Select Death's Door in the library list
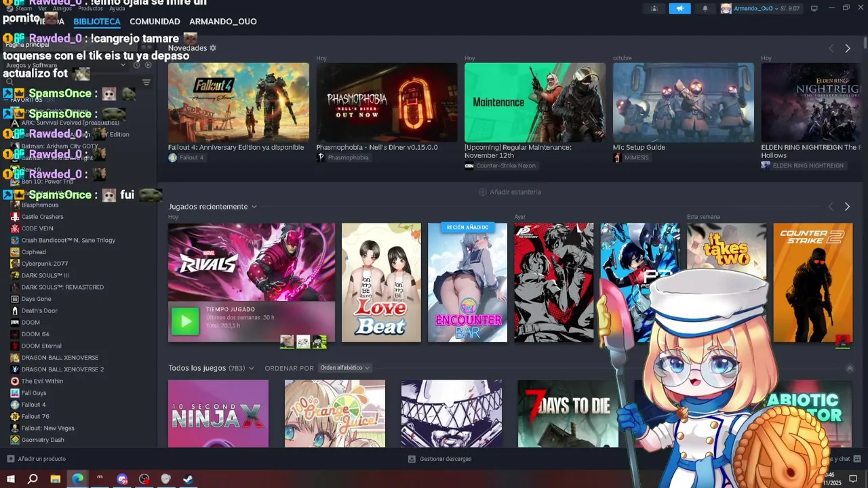The width and height of the screenshot is (868, 488). (39, 310)
